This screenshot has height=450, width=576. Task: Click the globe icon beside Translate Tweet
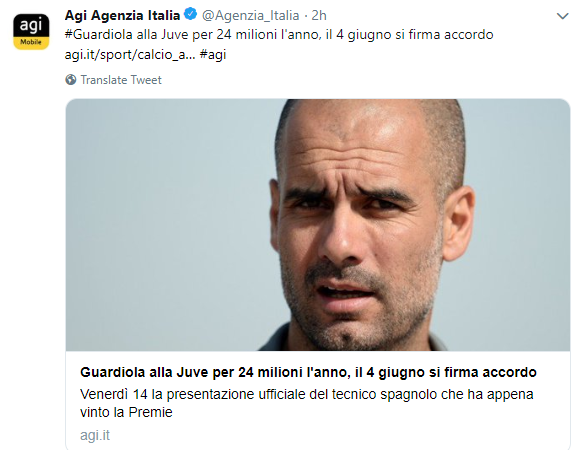click(x=71, y=79)
